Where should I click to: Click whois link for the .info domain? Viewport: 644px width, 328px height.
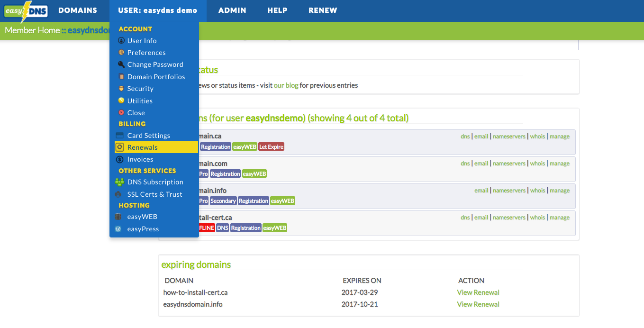tap(537, 190)
